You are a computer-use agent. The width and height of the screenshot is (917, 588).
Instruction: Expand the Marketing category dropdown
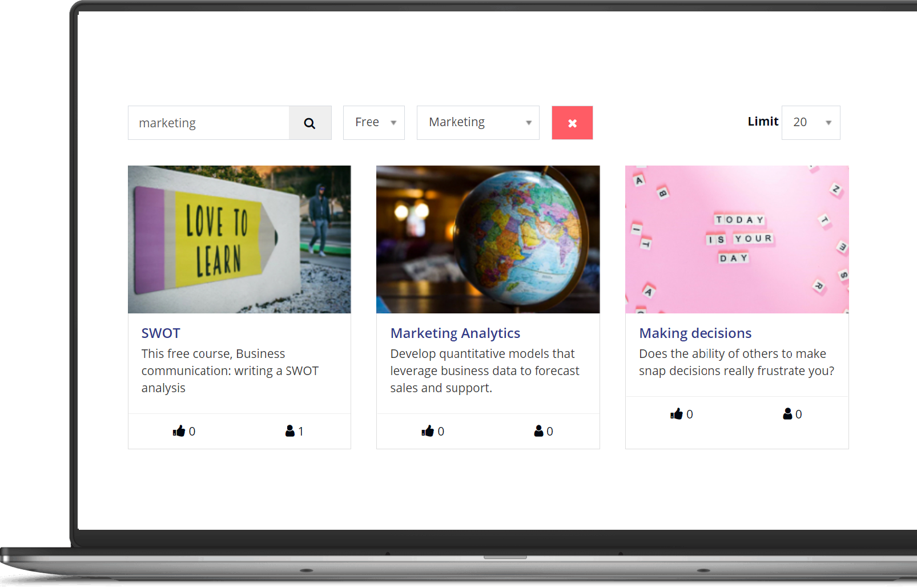coord(478,123)
